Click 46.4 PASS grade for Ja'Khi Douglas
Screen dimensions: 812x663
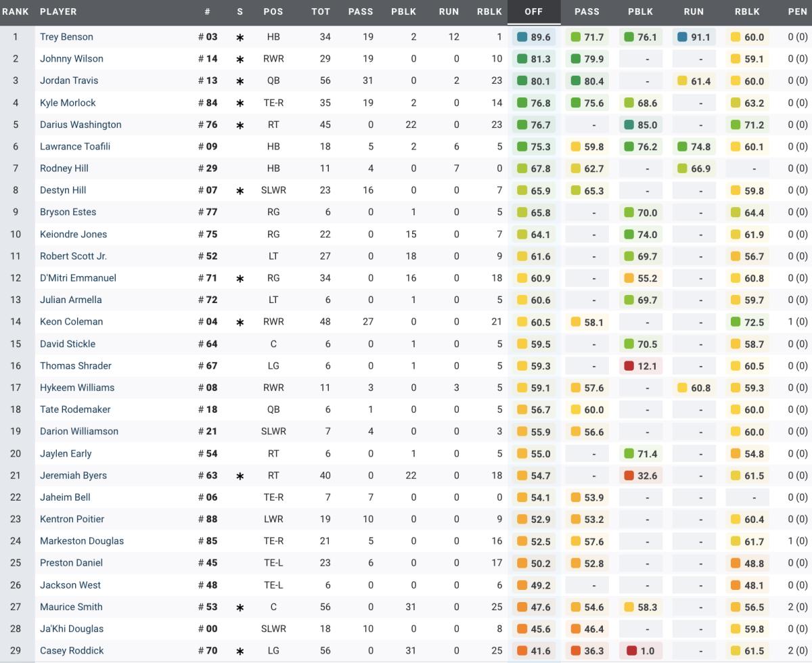point(587,629)
